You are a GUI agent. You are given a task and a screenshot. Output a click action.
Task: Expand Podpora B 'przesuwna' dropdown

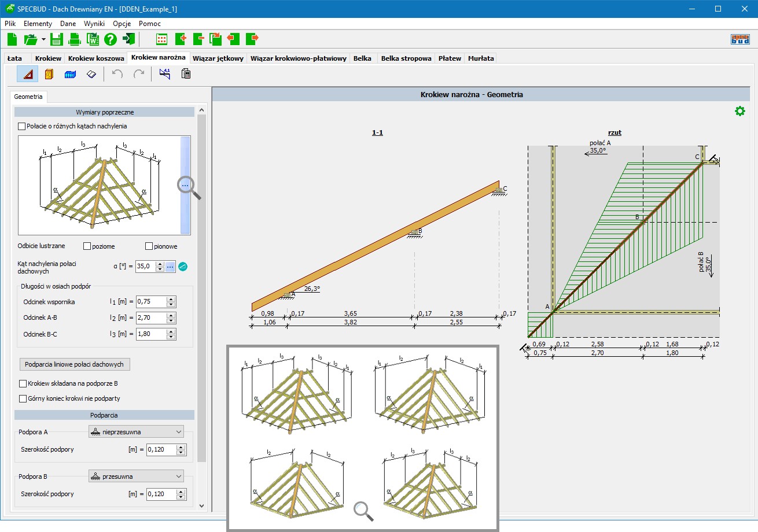click(x=135, y=476)
